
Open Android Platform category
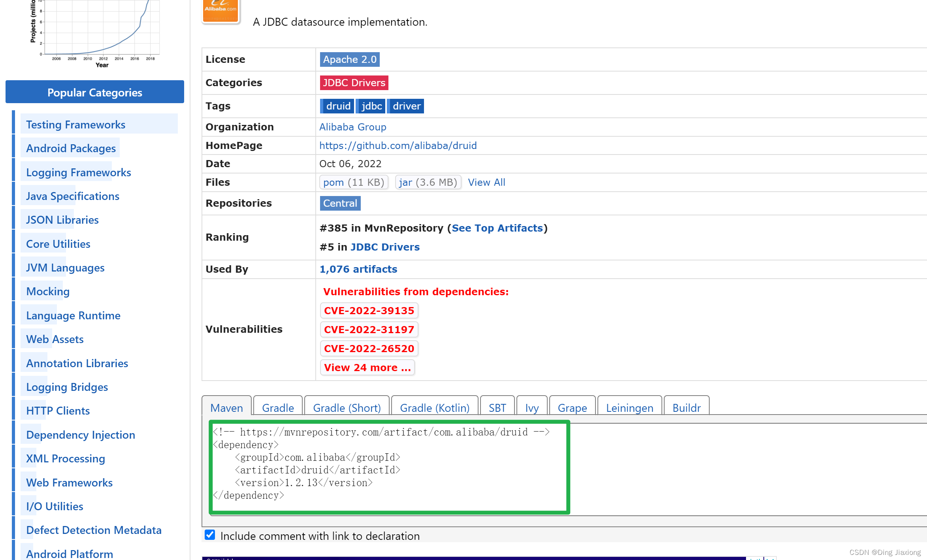(70, 554)
